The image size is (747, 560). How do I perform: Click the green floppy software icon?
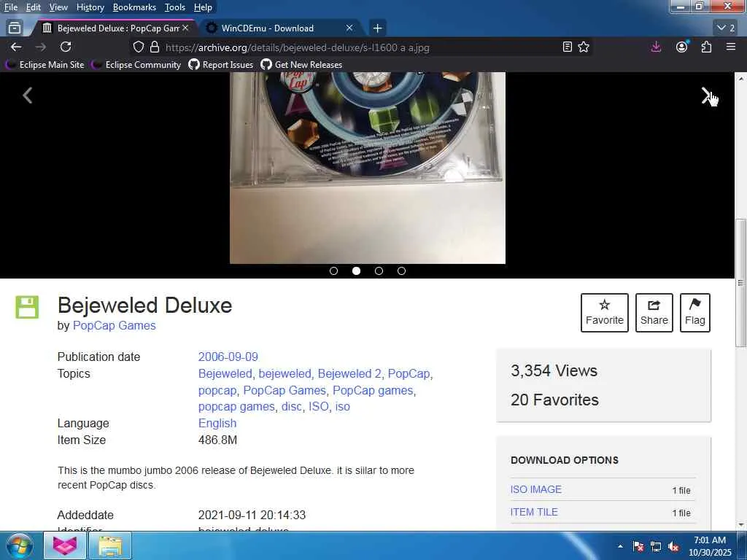click(27, 307)
